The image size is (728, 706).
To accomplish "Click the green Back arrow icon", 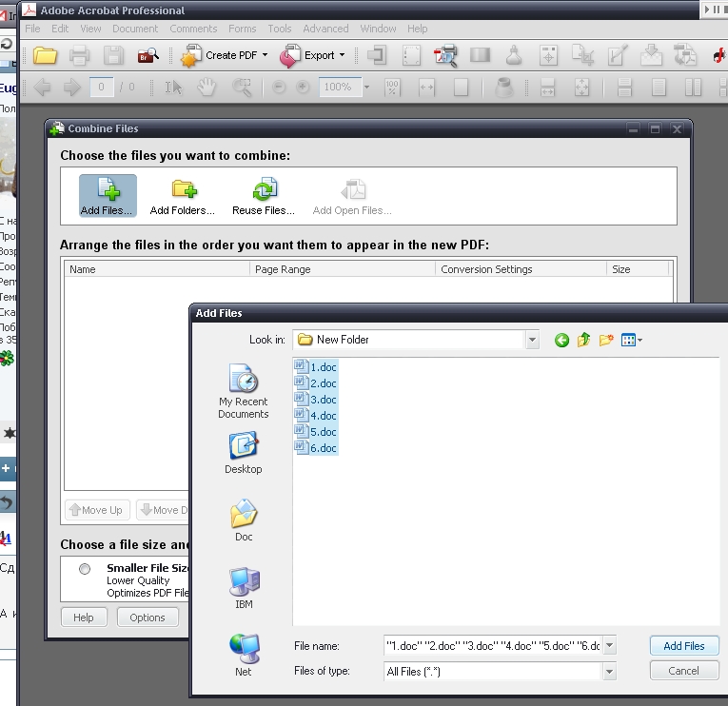I will coord(561,341).
